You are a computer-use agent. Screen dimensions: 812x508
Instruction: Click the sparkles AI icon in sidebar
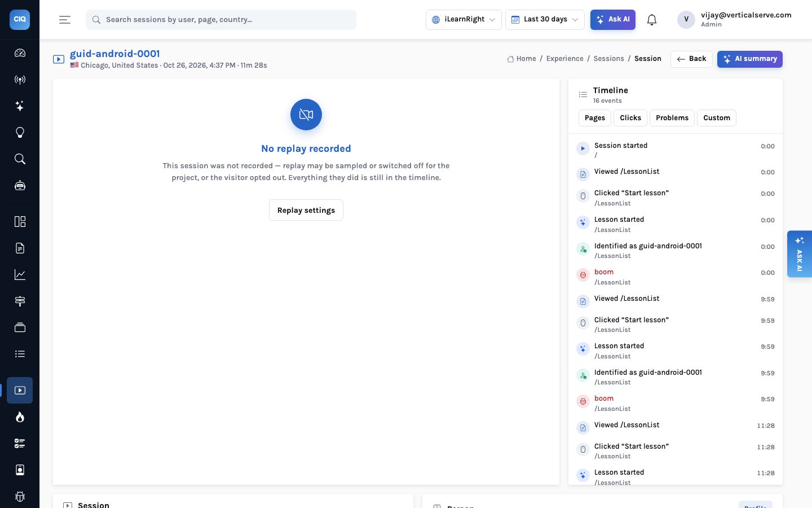pyautogui.click(x=20, y=106)
